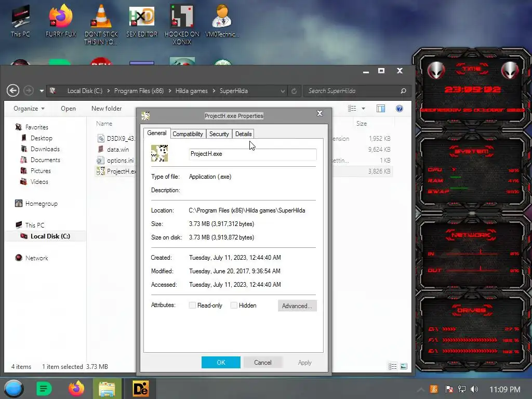Open network icon in system tray

coord(462,389)
